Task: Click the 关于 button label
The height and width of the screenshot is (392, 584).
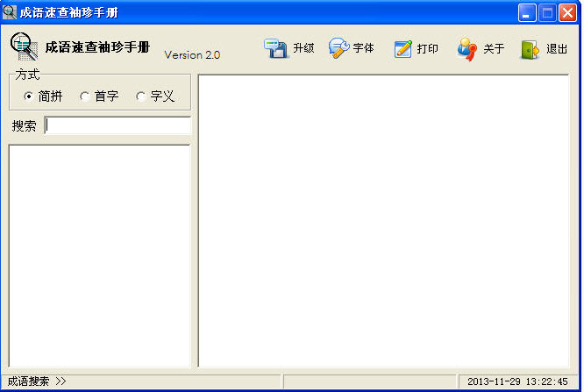Action: (x=494, y=48)
